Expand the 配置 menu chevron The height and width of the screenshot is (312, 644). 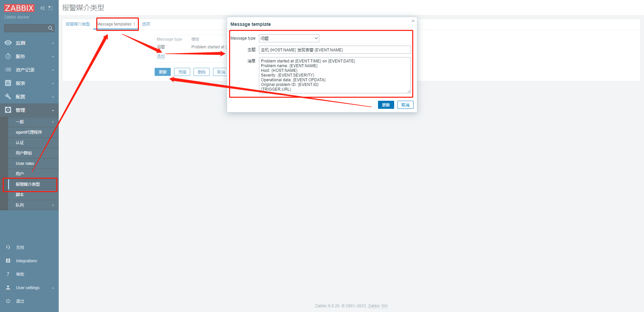pyautogui.click(x=53, y=97)
